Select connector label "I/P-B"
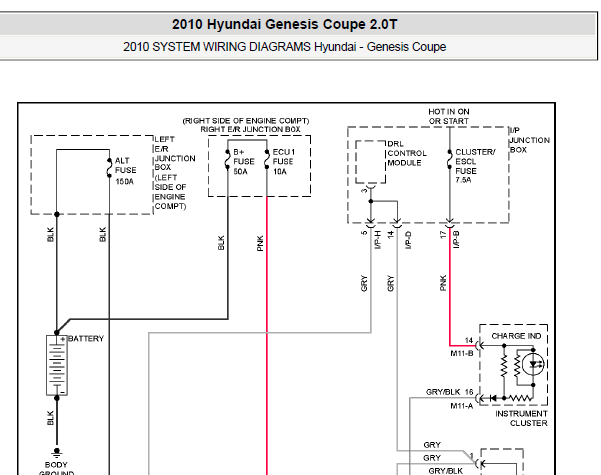601x475 pixels. [456, 239]
